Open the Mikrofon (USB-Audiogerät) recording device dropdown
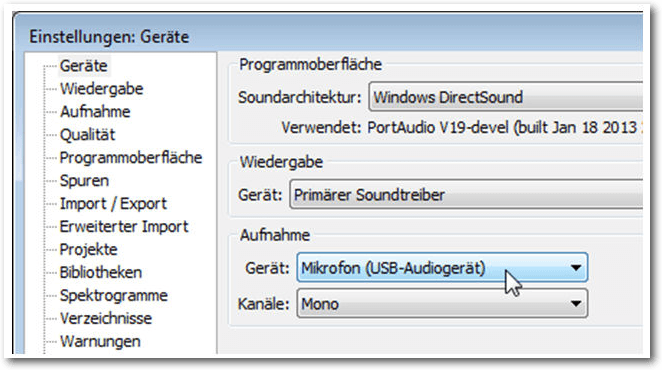Image resolution: width=662 pixels, height=370 pixels. pos(442,268)
